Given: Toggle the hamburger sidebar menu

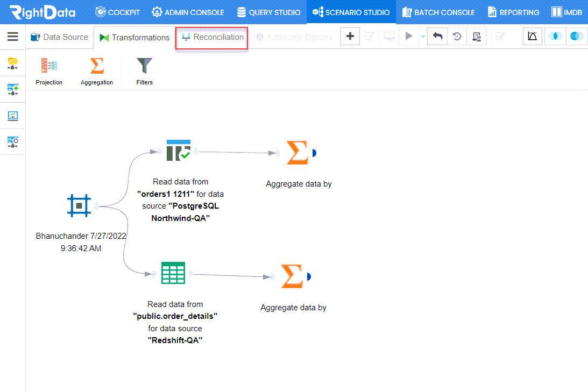Looking at the screenshot, I should (x=13, y=37).
